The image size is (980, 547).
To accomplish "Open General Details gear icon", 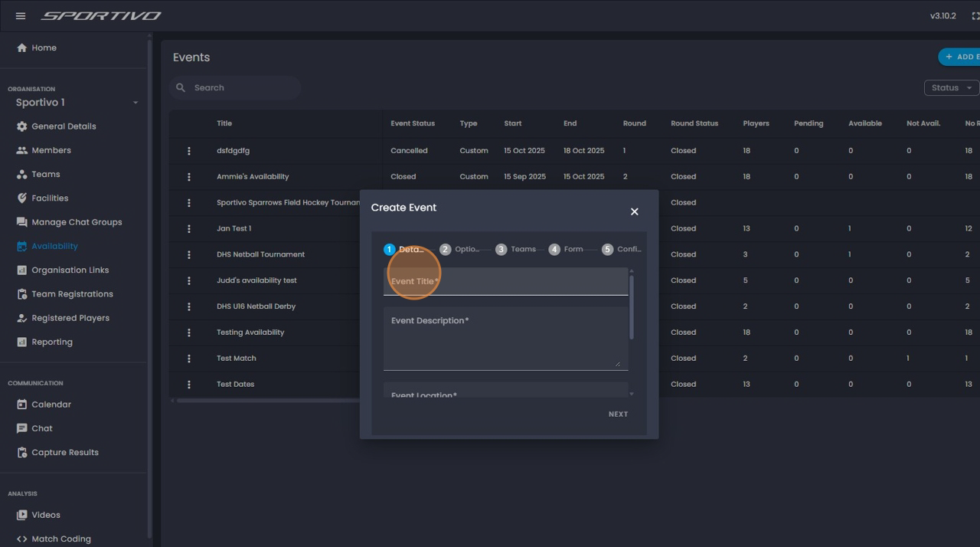I will click(22, 126).
